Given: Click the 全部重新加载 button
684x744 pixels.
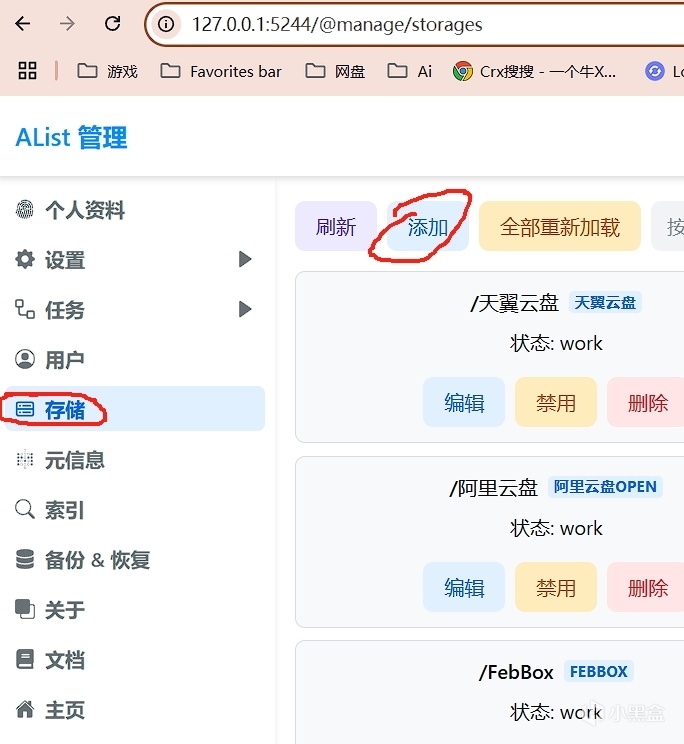Looking at the screenshot, I should point(560,227).
